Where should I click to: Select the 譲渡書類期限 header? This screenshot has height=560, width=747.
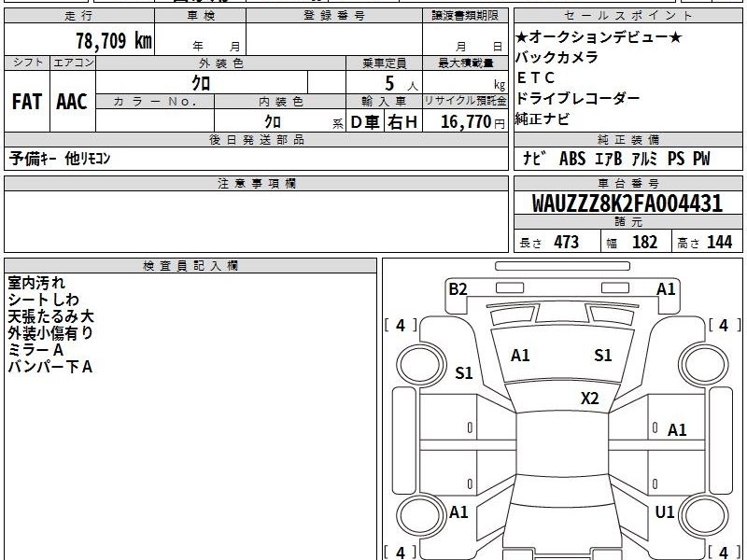465,16
